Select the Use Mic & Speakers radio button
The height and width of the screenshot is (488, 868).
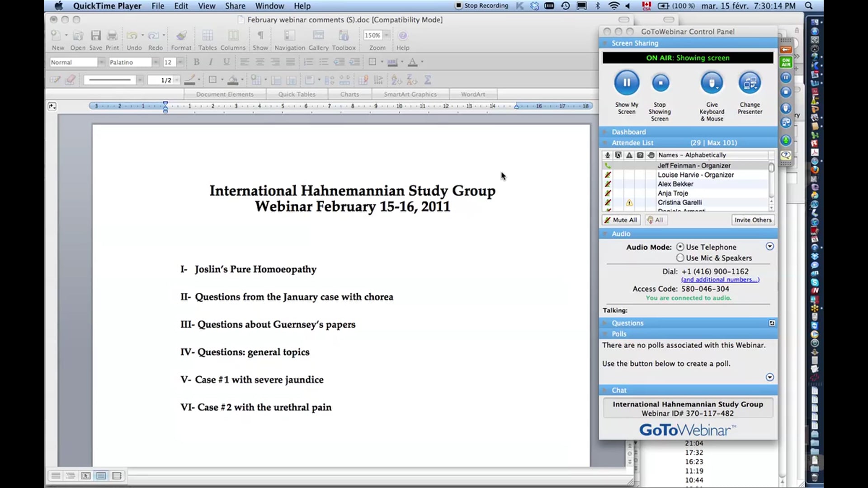[680, 258]
